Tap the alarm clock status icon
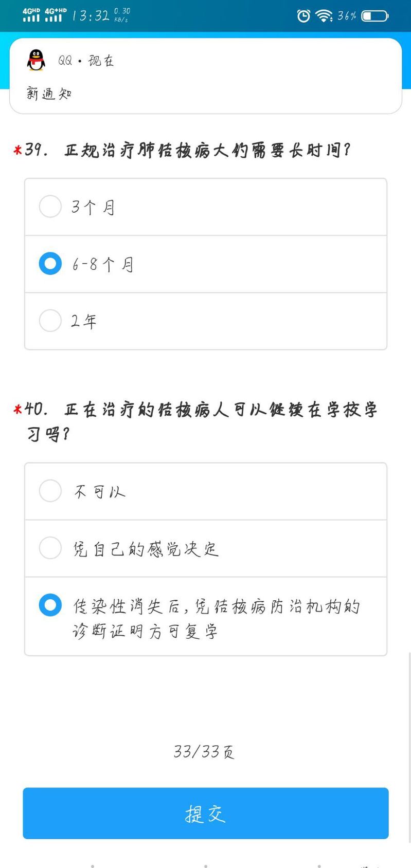 pos(303,16)
